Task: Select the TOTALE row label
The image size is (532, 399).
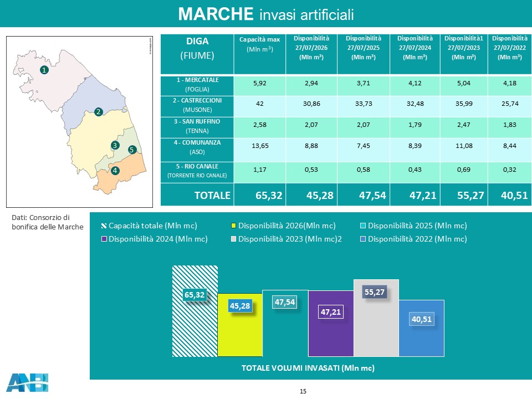Action: pos(212,196)
